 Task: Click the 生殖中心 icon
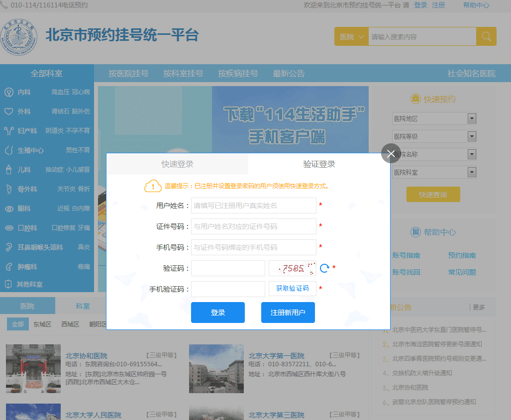(x=9, y=150)
